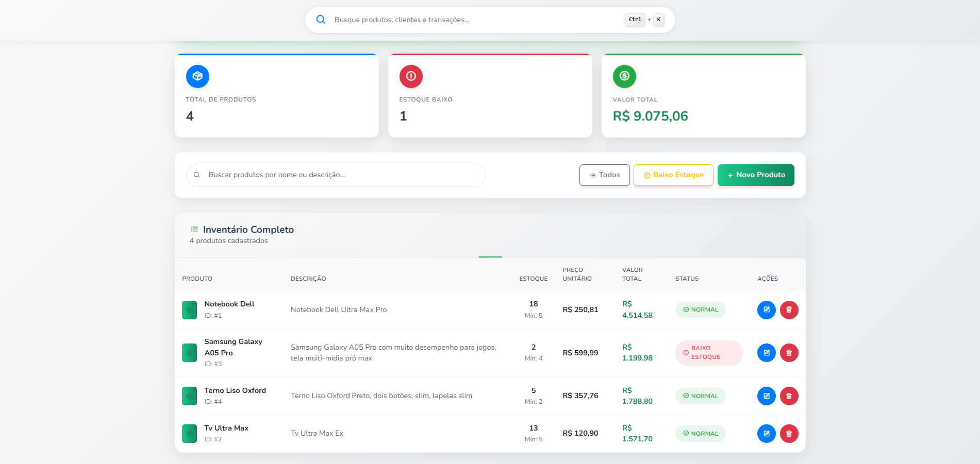The width and height of the screenshot is (980, 464).
Task: Click the magnifier icon in the global search
Action: tap(321, 20)
